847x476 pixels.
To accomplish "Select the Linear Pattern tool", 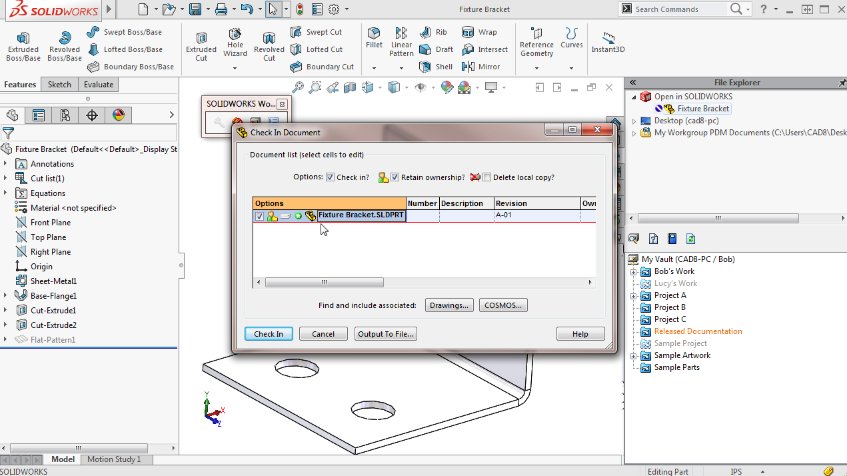I will coord(401,42).
